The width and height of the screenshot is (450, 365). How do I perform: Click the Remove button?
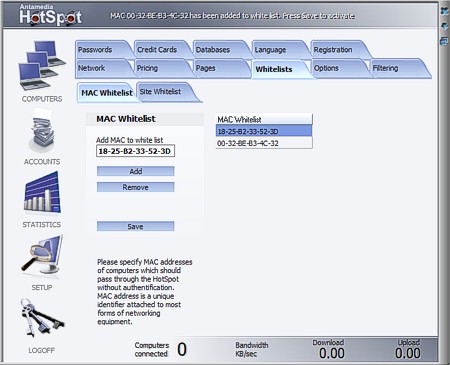tap(135, 187)
